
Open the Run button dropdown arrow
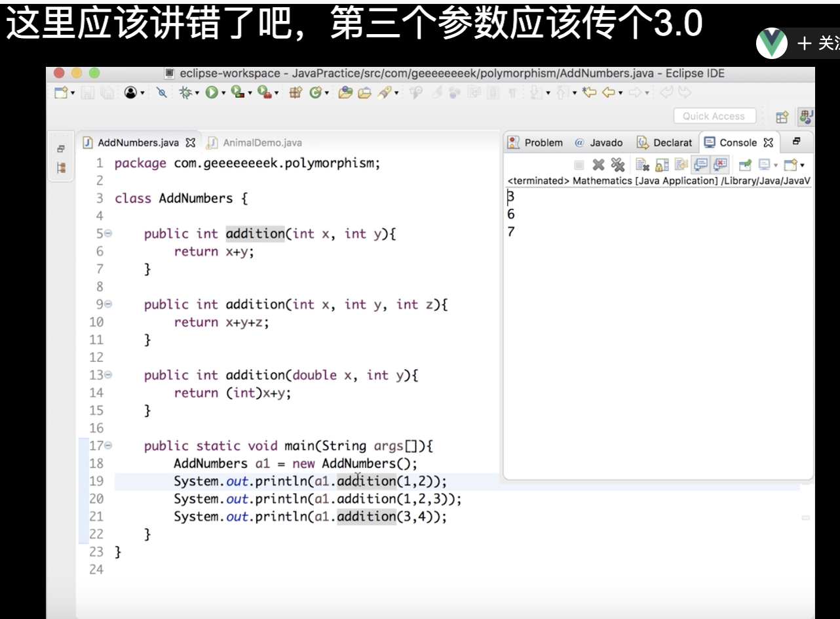(x=222, y=93)
